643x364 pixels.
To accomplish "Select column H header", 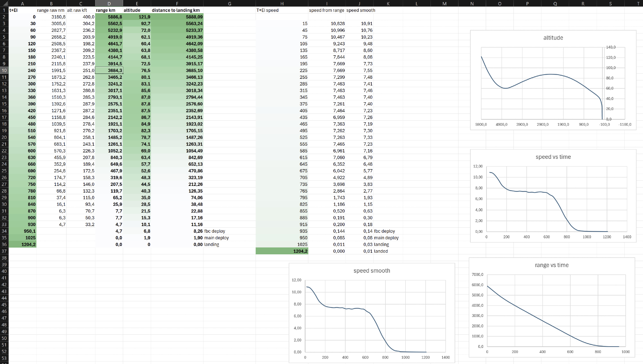I will click(282, 3).
